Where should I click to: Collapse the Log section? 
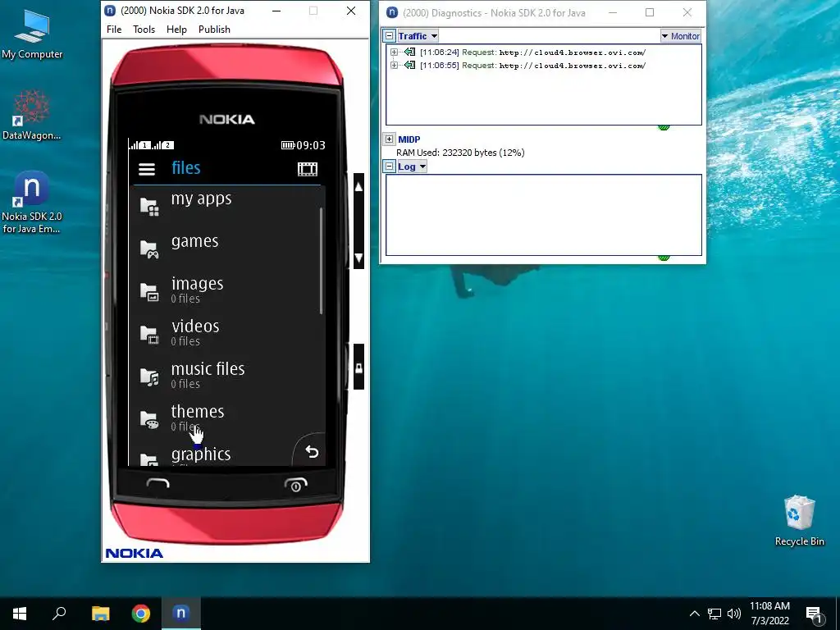(x=390, y=166)
